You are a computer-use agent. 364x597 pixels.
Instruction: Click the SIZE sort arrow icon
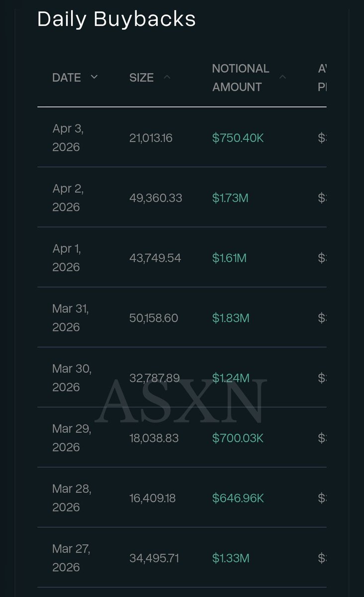point(167,77)
